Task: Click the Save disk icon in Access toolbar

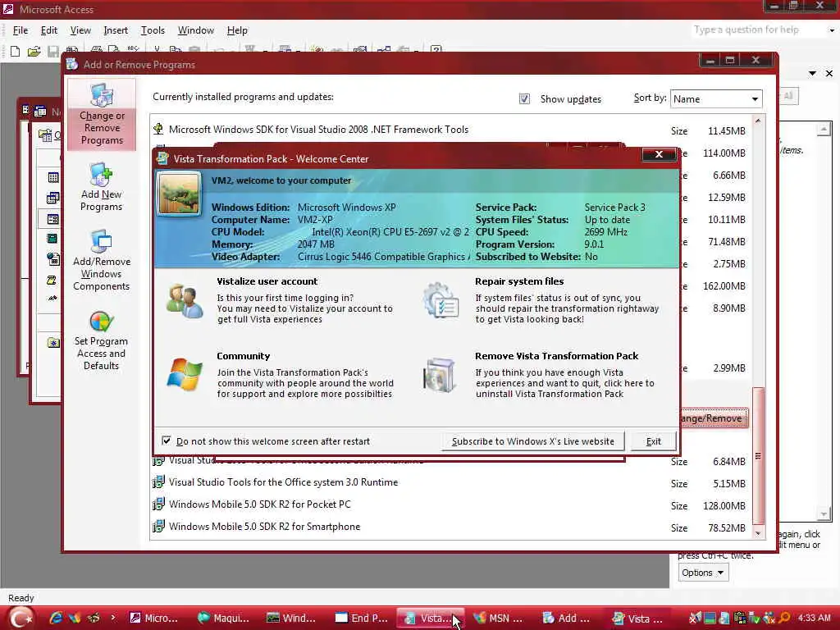Action: 53,52
